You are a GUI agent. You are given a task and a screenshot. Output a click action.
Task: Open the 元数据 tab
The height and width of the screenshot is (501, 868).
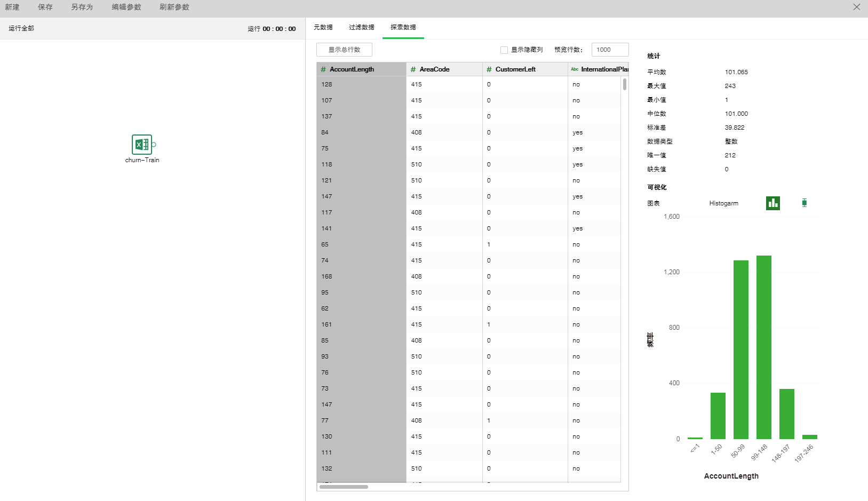click(x=323, y=27)
